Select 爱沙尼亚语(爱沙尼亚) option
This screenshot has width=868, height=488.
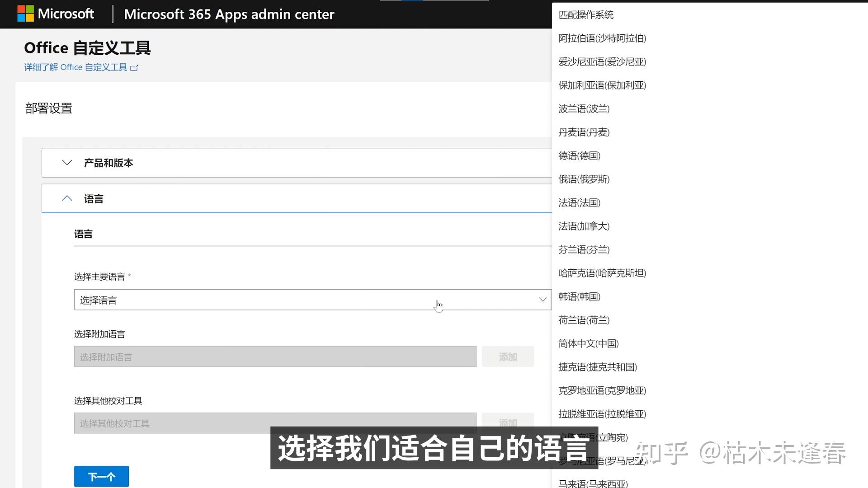click(602, 62)
